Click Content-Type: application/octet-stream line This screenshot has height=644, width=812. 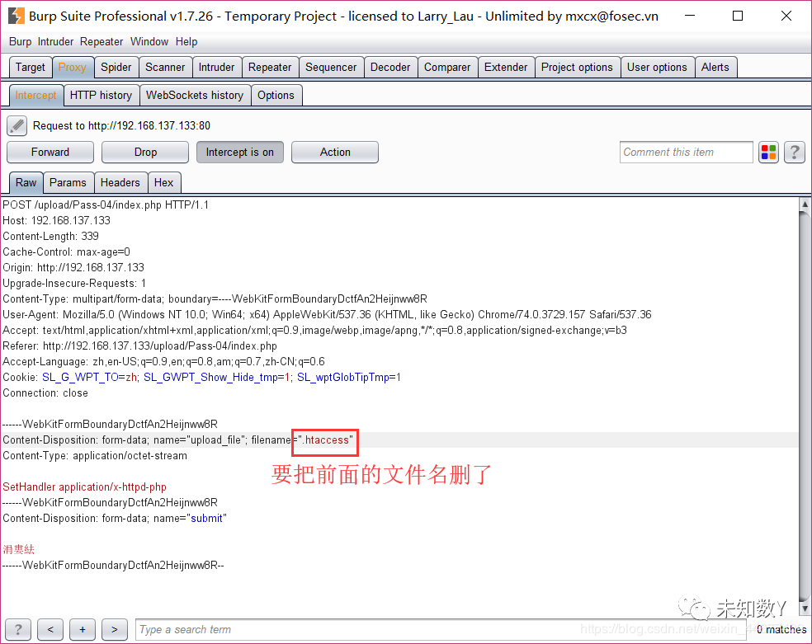[x=95, y=456]
